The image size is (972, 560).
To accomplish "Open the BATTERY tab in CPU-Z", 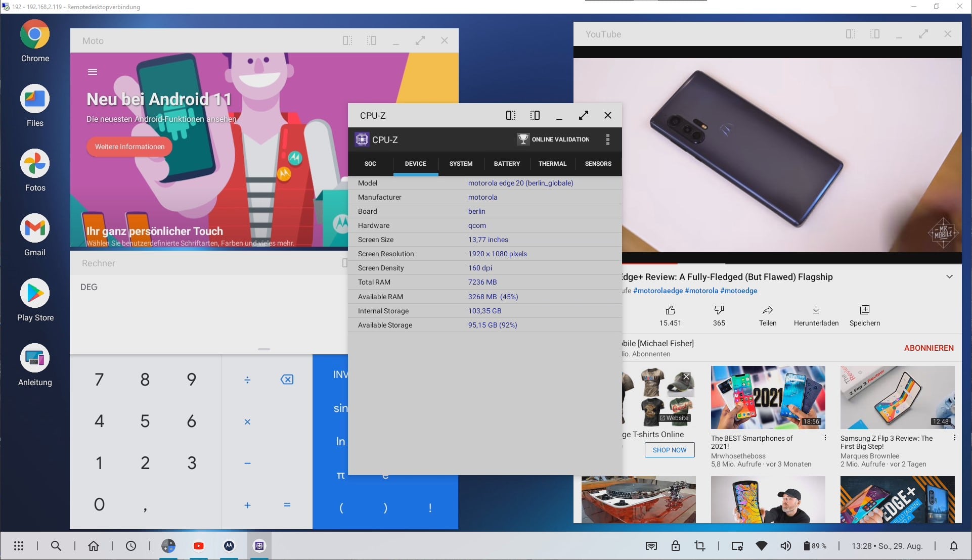I will click(x=507, y=164).
